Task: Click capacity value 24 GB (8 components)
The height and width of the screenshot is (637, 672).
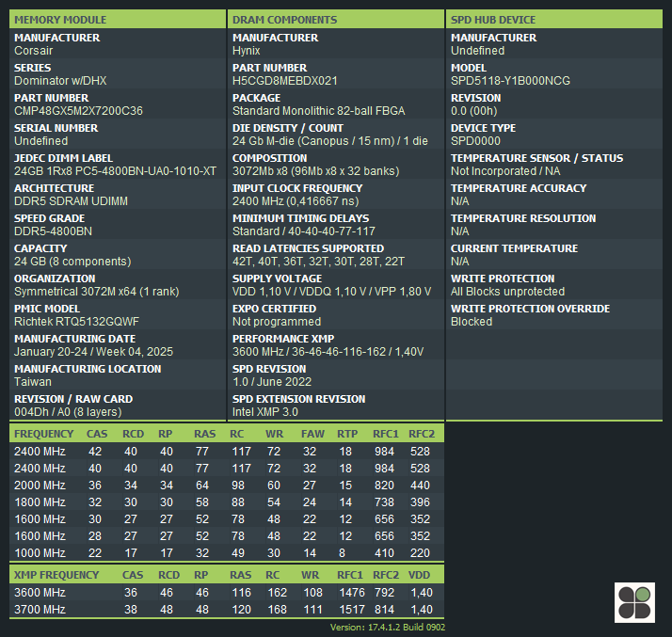Action: tap(72, 262)
